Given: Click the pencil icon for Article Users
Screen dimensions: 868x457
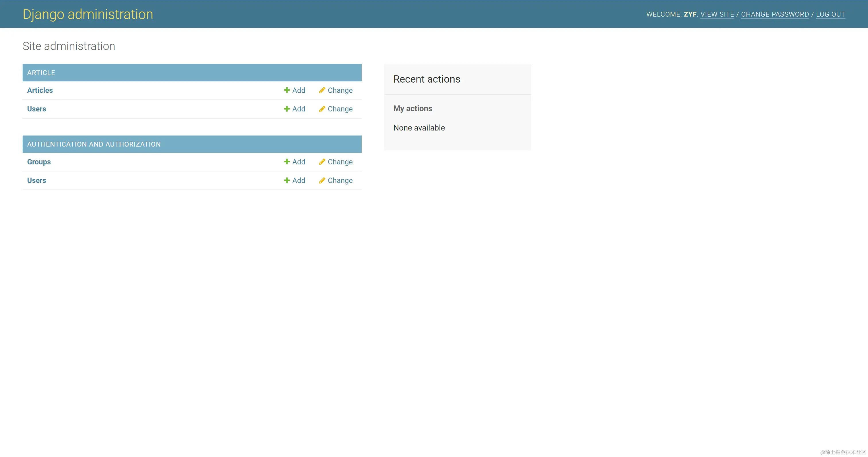Looking at the screenshot, I should (322, 109).
